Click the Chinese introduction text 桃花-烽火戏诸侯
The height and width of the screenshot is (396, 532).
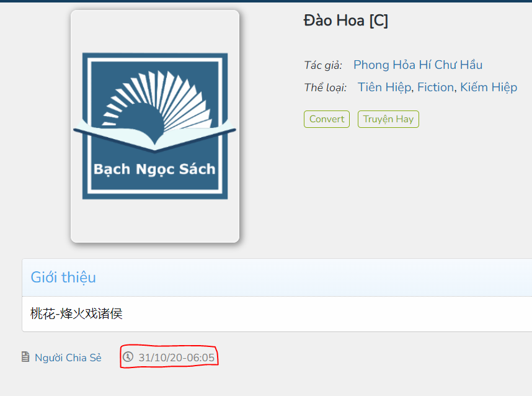(x=76, y=313)
